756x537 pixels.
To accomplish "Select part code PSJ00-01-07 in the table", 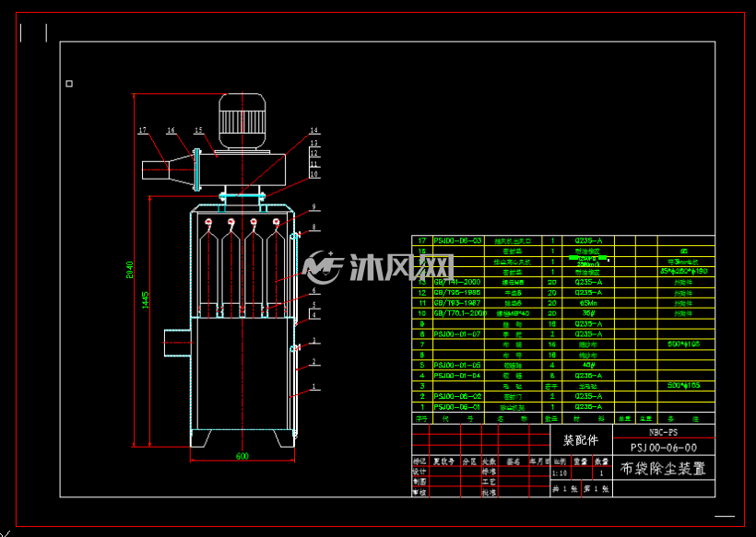I will coord(457,333).
